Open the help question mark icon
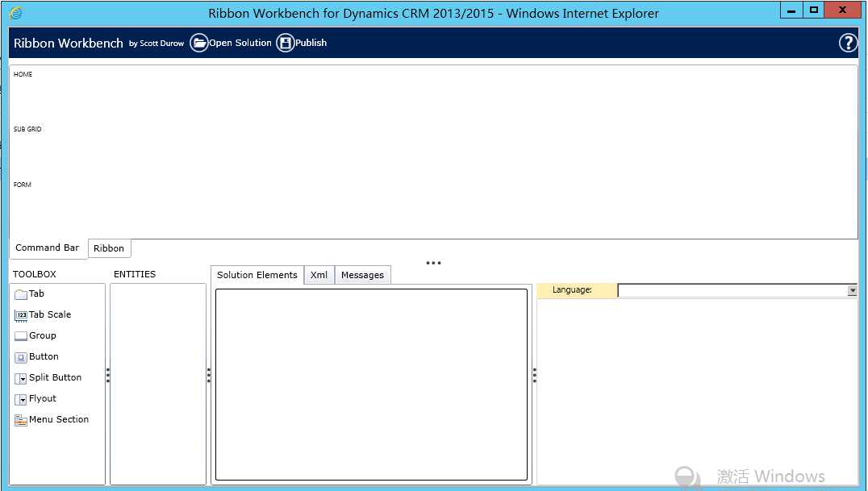Image resolution: width=868 pixels, height=491 pixels. point(848,43)
